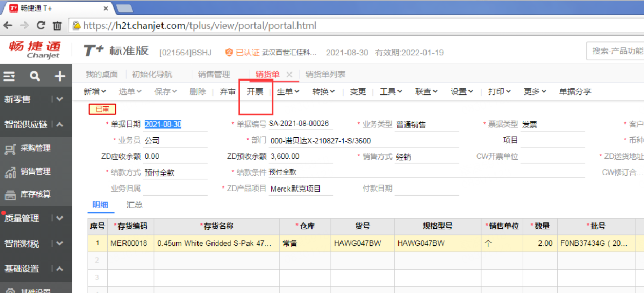Open the 设置 dropdown
This screenshot has width=644, height=293.
pos(462,92)
